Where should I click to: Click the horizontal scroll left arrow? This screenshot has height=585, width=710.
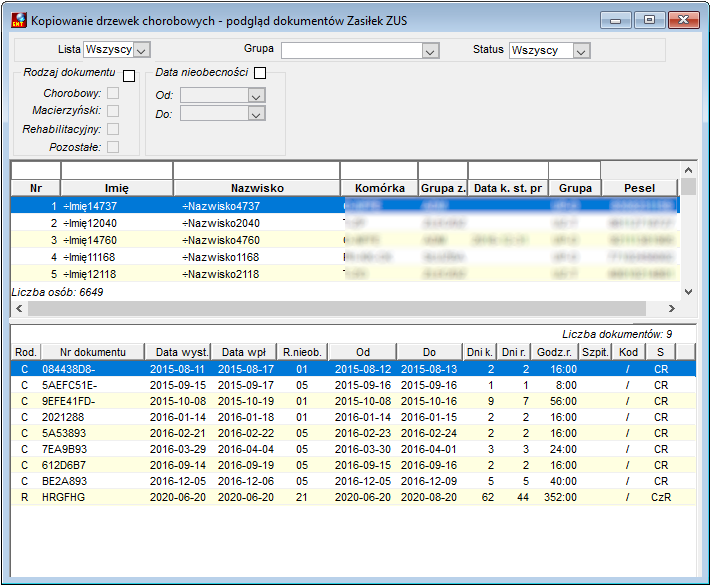(x=19, y=308)
